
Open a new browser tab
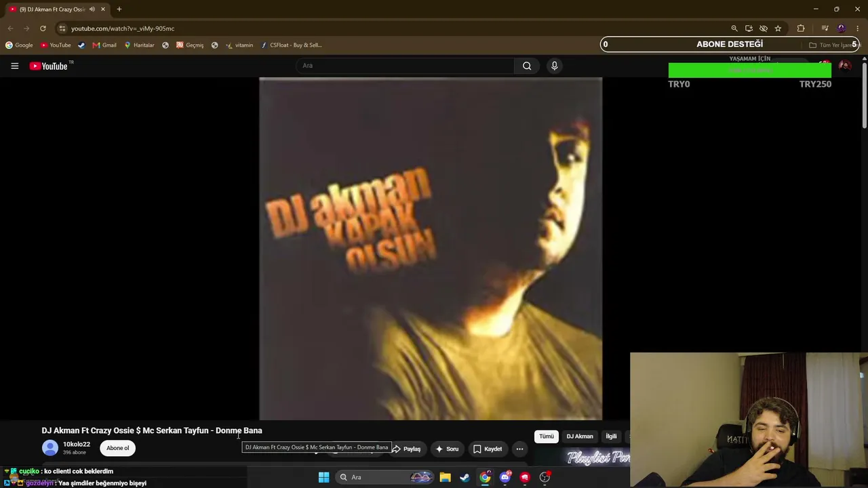119,9
